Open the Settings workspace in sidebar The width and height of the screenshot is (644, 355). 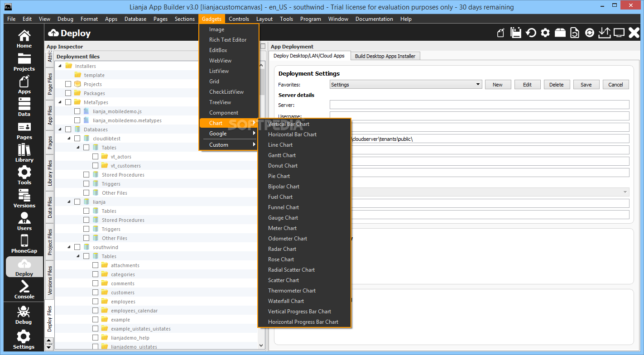24,340
